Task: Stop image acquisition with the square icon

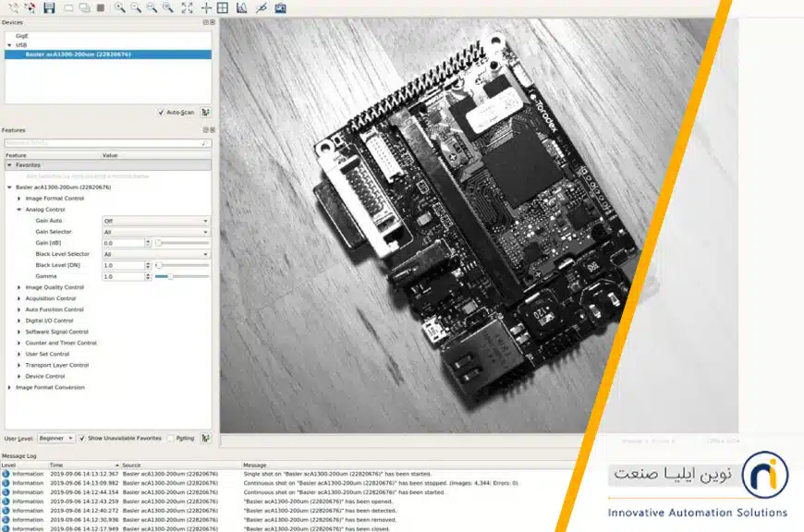Action: pyautogui.click(x=101, y=7)
